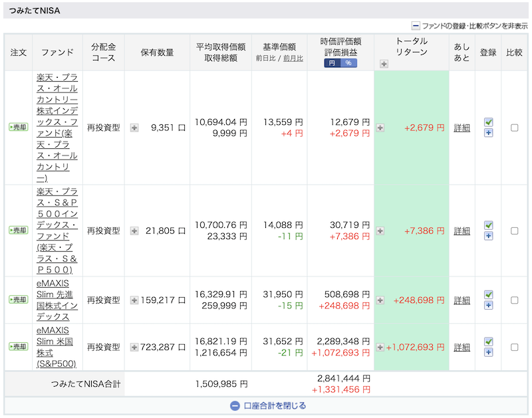Click total valuation 2,841,444 円

pyautogui.click(x=344, y=378)
